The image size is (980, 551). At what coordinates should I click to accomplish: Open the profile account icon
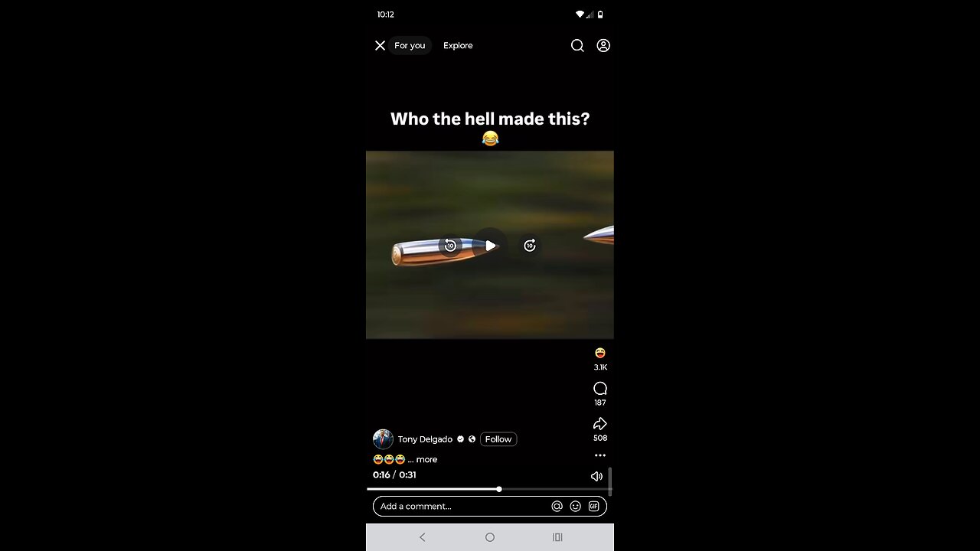click(x=603, y=46)
